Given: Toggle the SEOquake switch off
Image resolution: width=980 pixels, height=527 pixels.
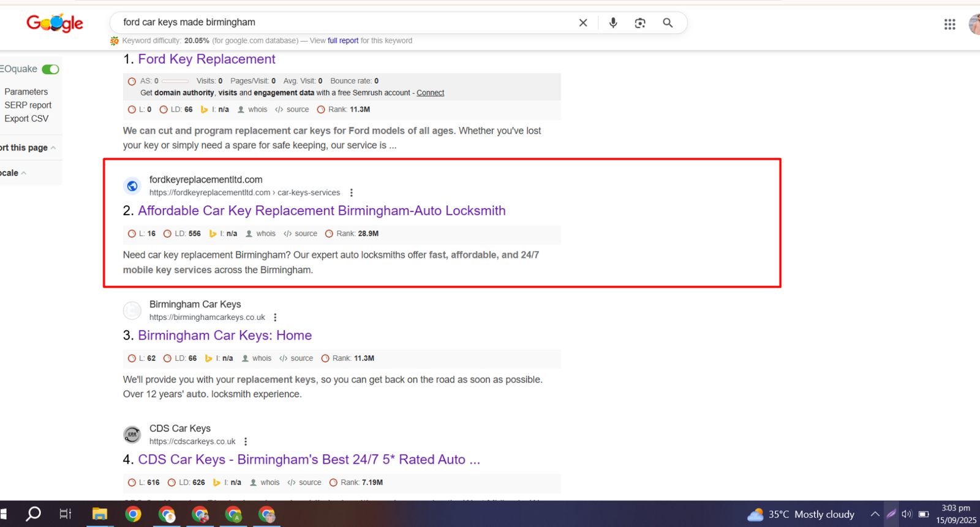Looking at the screenshot, I should coord(50,69).
